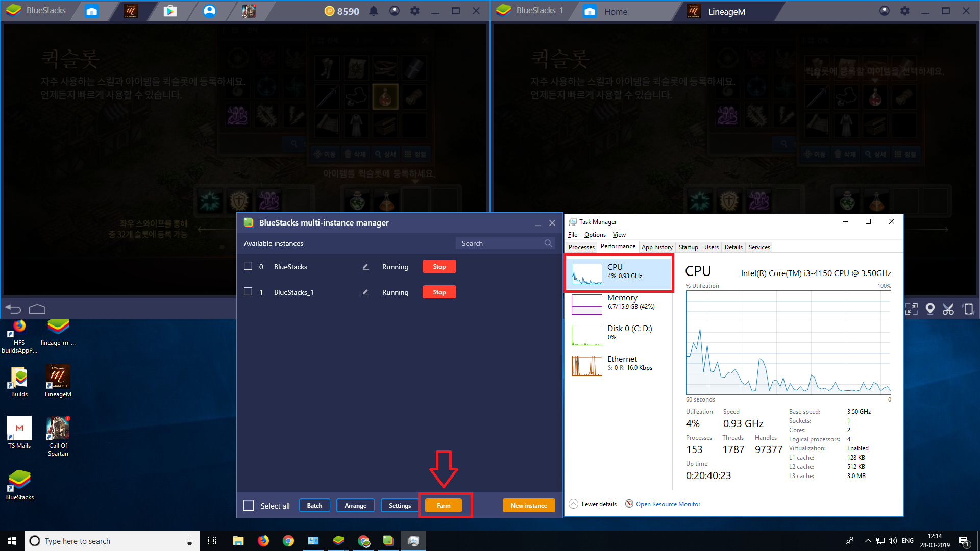
Task: Select the Disk 0 performance item
Action: click(x=619, y=335)
